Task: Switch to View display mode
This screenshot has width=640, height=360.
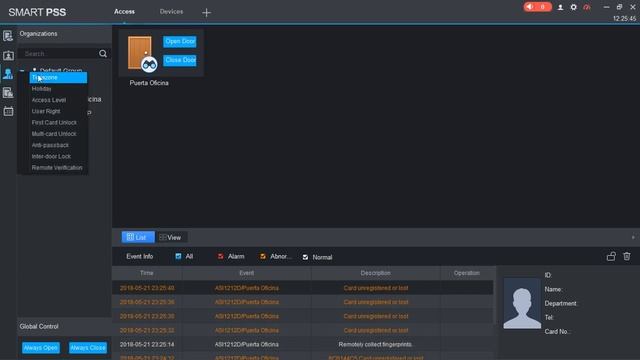Action: tap(171, 237)
